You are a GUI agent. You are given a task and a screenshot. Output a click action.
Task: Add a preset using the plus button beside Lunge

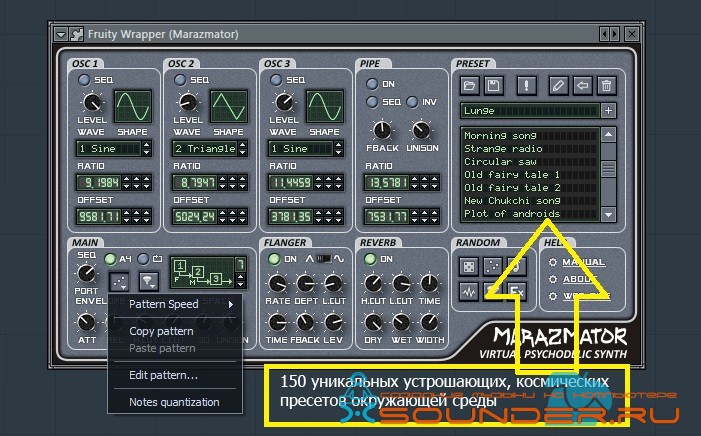608,110
